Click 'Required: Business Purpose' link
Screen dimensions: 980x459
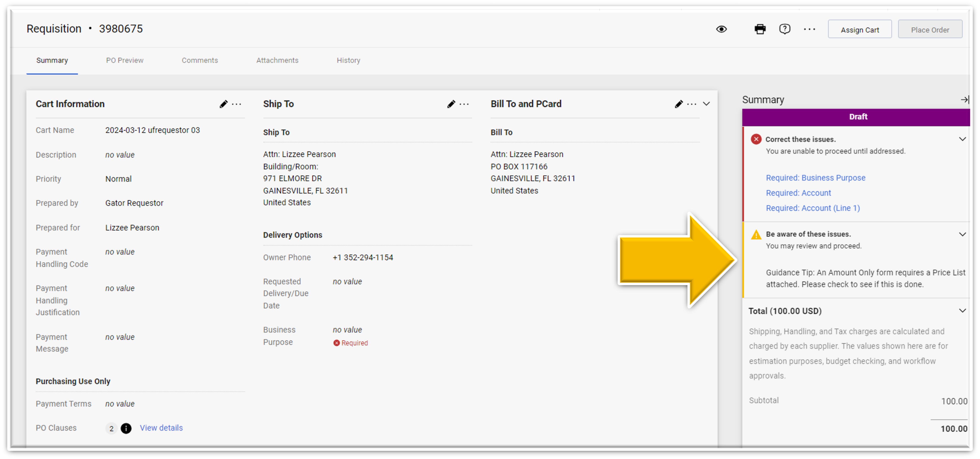coord(815,178)
